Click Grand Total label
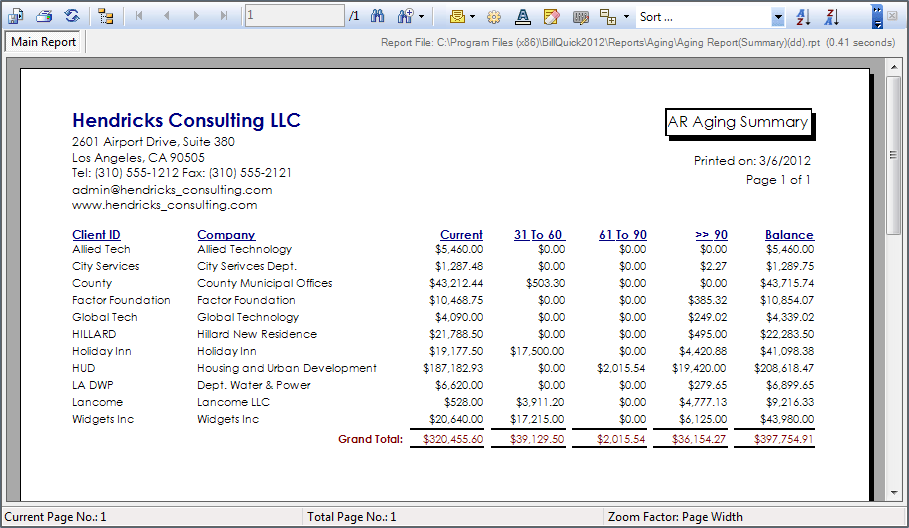 click(370, 439)
